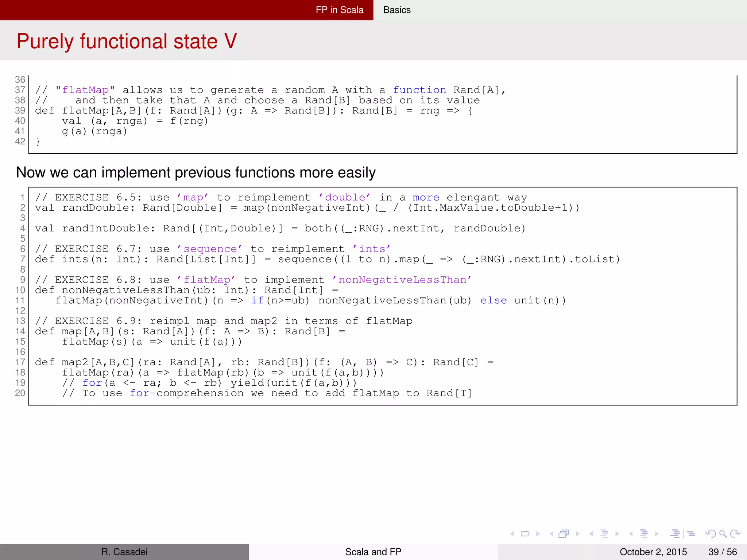Click the next frame arrow right of stacked frames icon
Screen dimensions: 747x560
tap(578, 534)
